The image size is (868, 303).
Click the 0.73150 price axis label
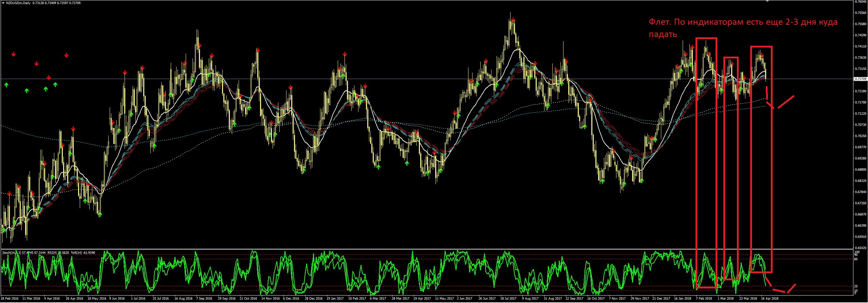pos(861,69)
